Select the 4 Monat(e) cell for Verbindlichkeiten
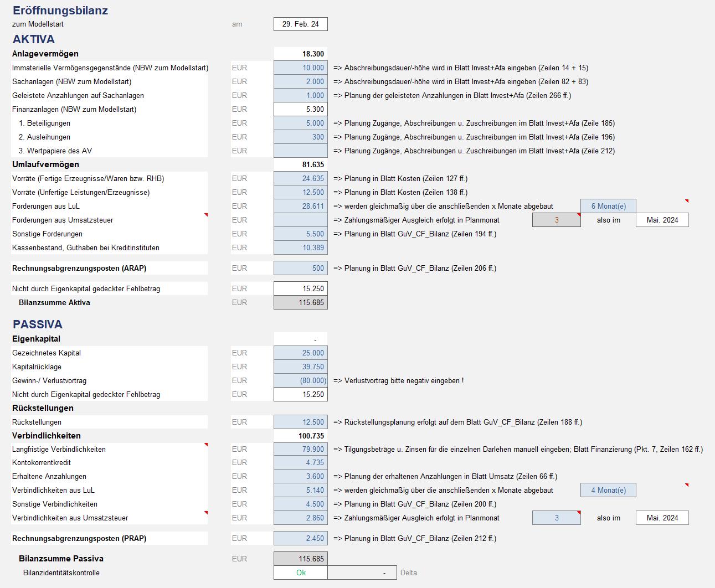715x588 pixels. [608, 490]
